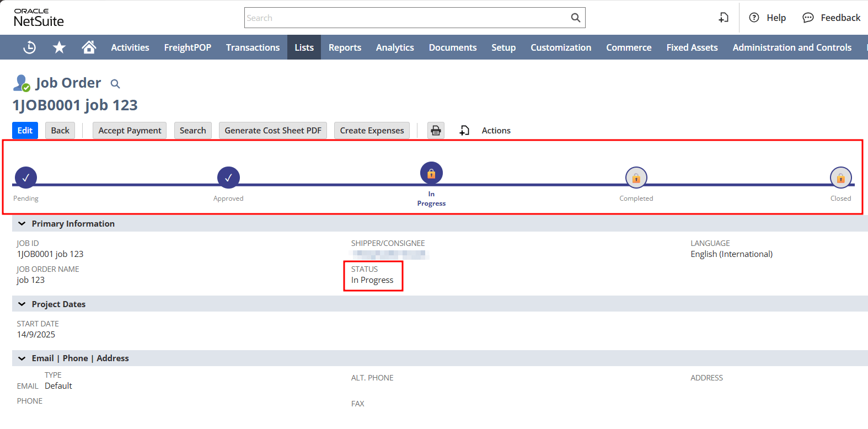The height and width of the screenshot is (429, 868).
Task: Click the magnifier beside Job Order title
Action: coord(115,84)
